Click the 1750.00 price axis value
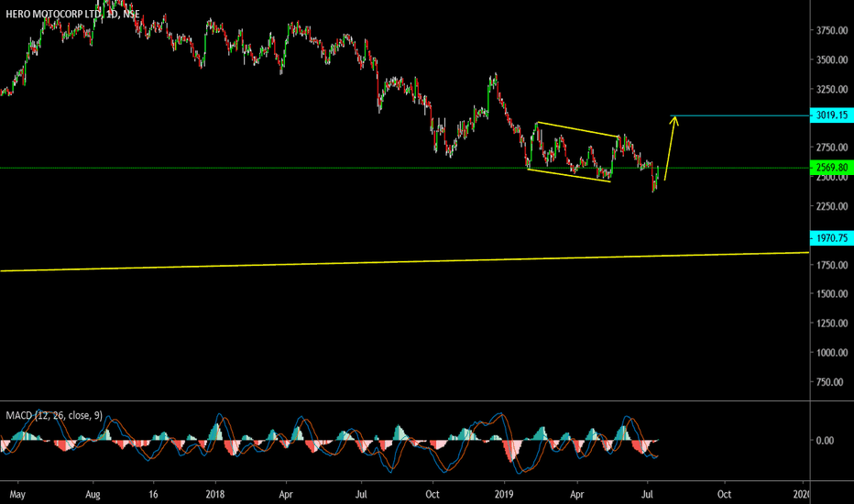Viewport: 854px width, 504px height. 832,266
